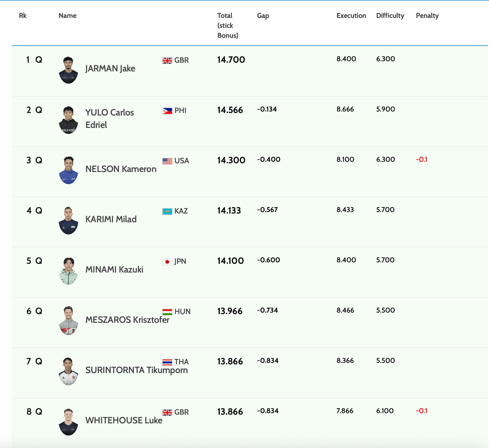The width and height of the screenshot is (489, 448).
Task: Click the Difficulty column header
Action: (390, 16)
